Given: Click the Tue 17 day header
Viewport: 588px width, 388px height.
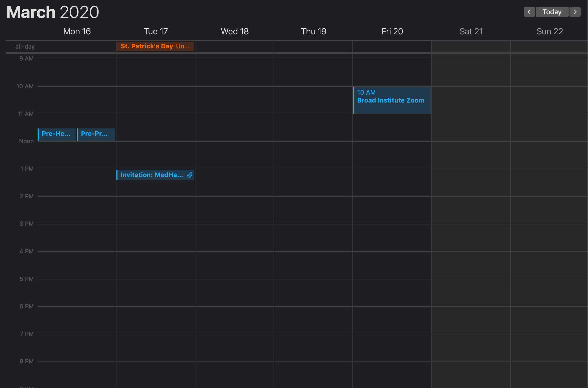Looking at the screenshot, I should click(156, 31).
